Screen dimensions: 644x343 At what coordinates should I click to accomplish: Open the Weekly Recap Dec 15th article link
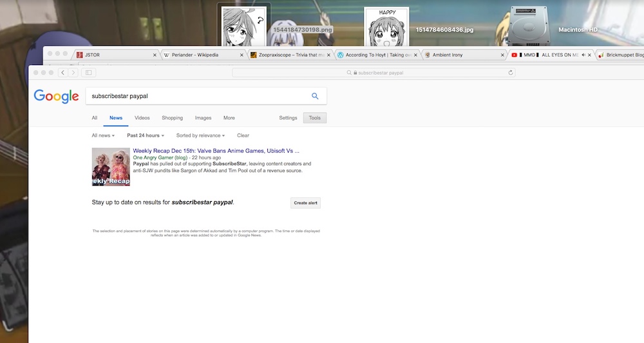[216, 150]
